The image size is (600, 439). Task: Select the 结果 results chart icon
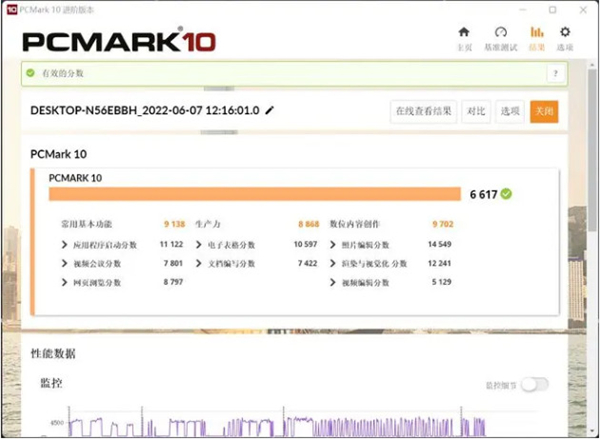click(537, 32)
